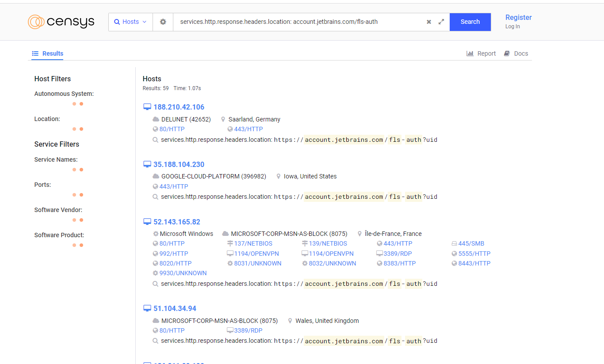The width and height of the screenshot is (604, 364).
Task: Click the Log In link
Action: click(x=512, y=27)
